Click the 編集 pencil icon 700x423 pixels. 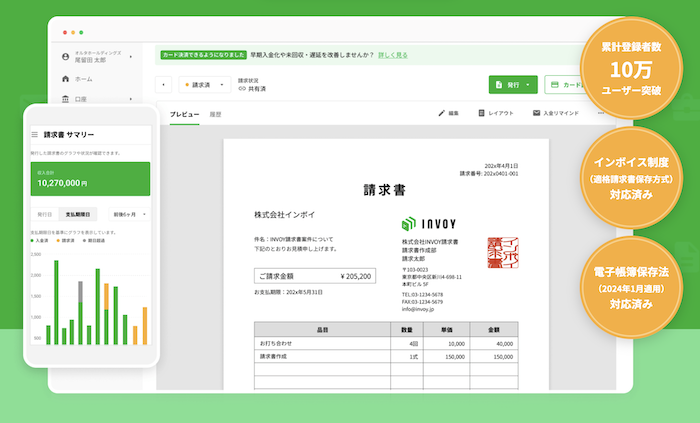coord(442,113)
